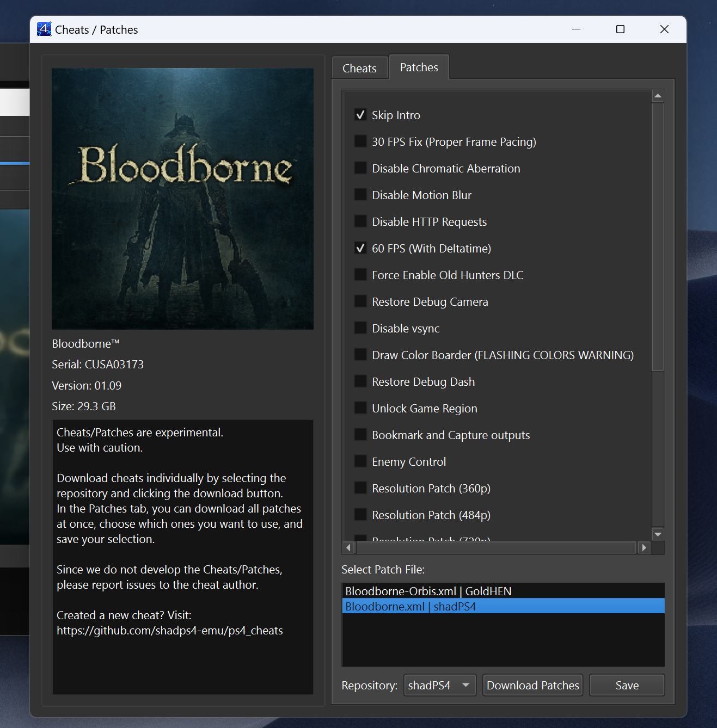Click the Save button
Screen dimensions: 717x728
click(x=627, y=685)
